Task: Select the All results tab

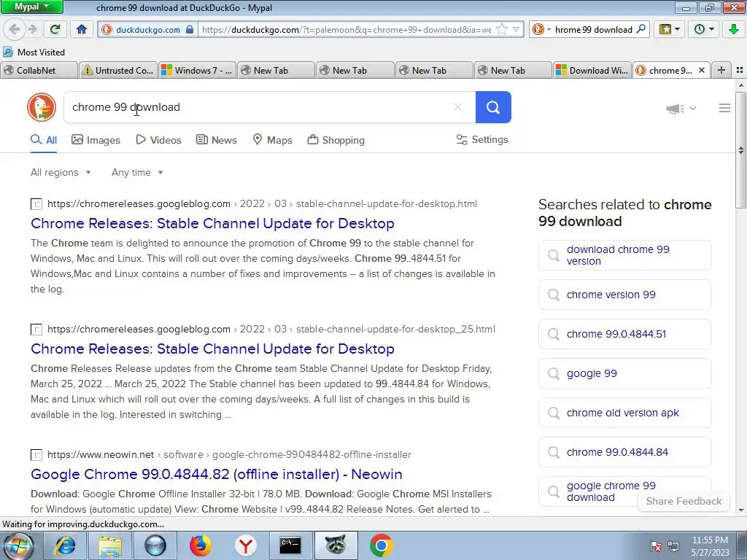Action: pos(44,140)
